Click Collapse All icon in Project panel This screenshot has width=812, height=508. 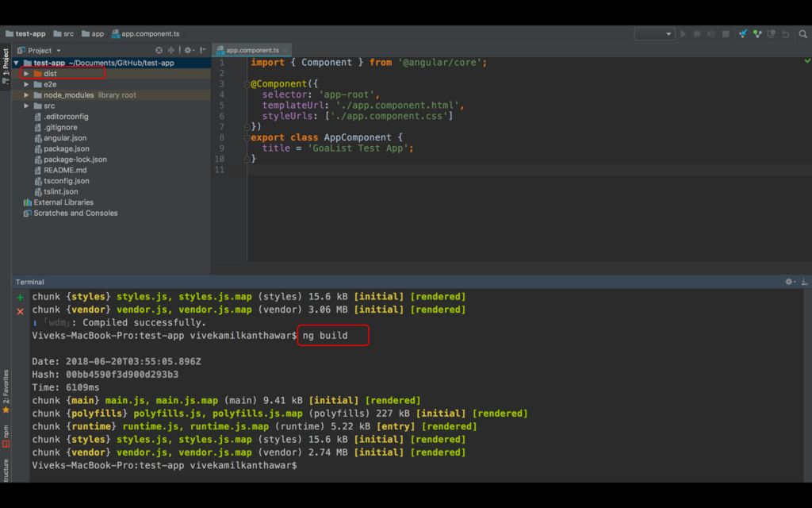point(171,50)
